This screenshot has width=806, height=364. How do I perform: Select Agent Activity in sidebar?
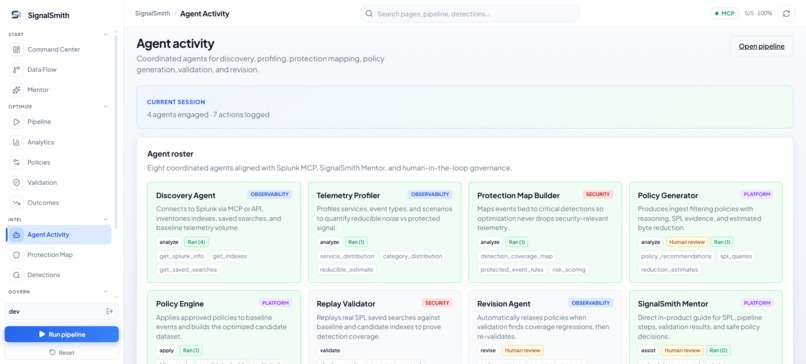pyautogui.click(x=58, y=234)
